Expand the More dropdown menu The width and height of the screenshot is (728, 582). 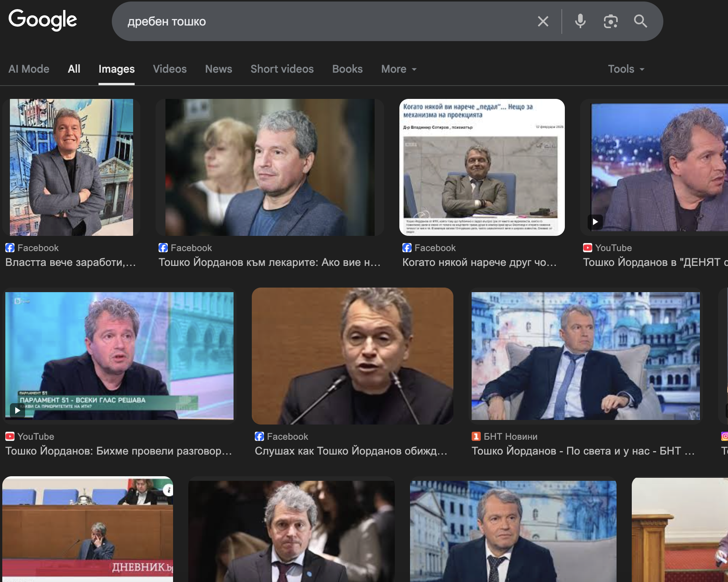coord(399,69)
